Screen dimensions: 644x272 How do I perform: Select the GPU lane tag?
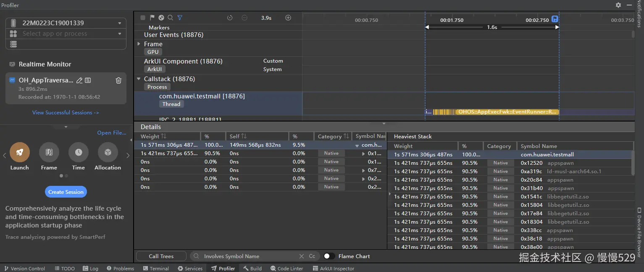153,52
